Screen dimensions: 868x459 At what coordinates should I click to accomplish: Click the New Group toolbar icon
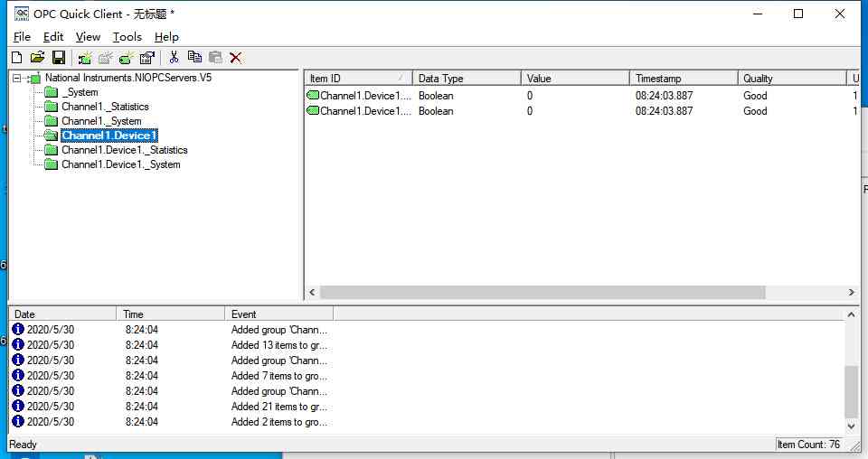click(105, 58)
